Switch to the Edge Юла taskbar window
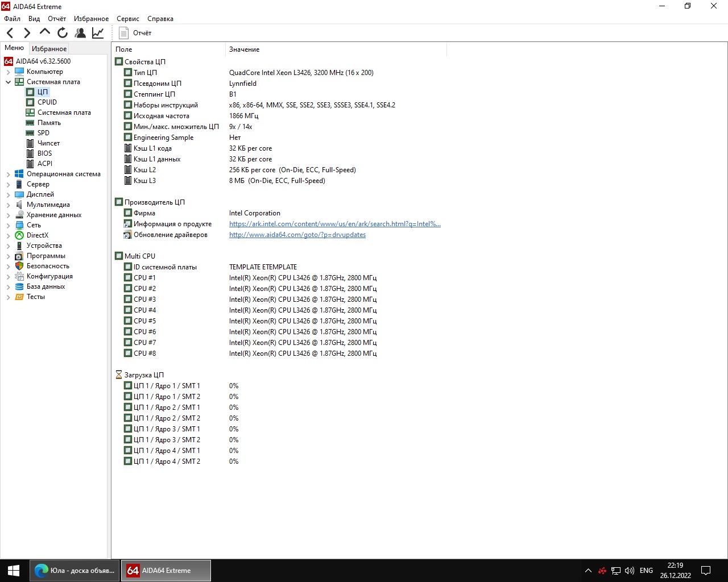Screen dimensions: 728x582 pos(75,571)
